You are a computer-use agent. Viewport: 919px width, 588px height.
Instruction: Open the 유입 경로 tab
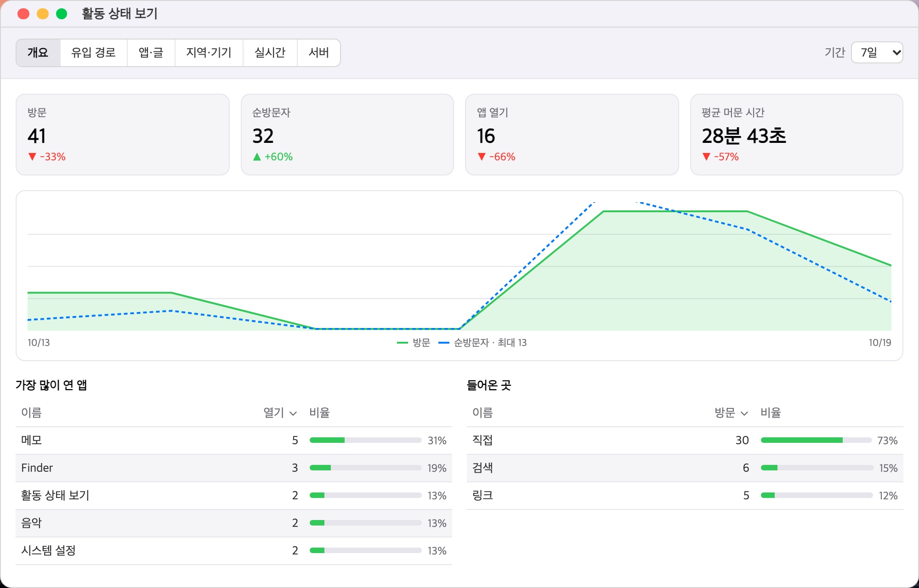point(94,53)
